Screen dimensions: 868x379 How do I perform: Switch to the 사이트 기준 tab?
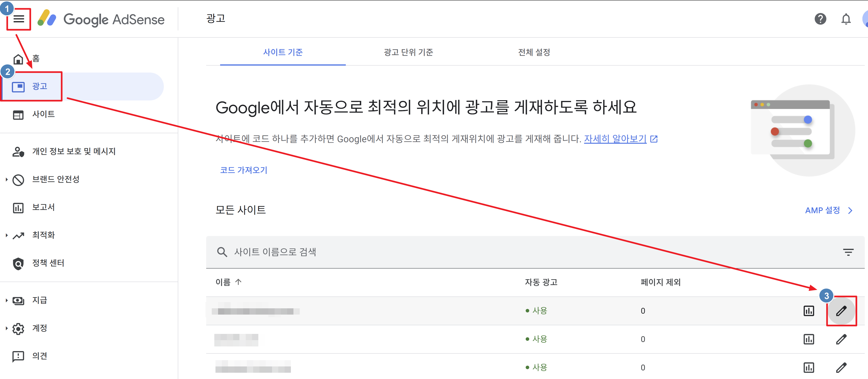283,52
